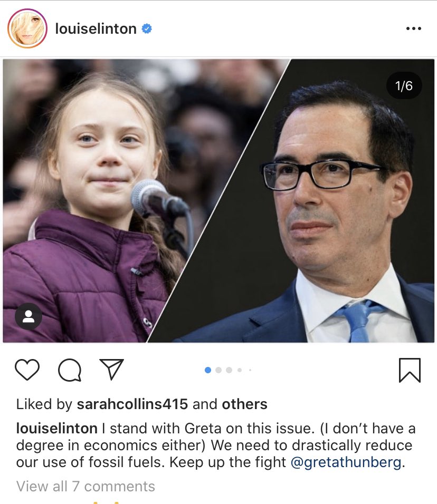Open sarahcollins415's profile from Liked by line
This screenshot has width=437, height=504.
click(132, 404)
